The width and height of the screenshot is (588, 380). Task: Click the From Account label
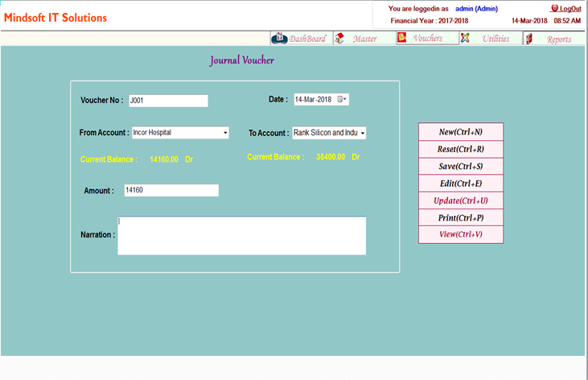(104, 133)
